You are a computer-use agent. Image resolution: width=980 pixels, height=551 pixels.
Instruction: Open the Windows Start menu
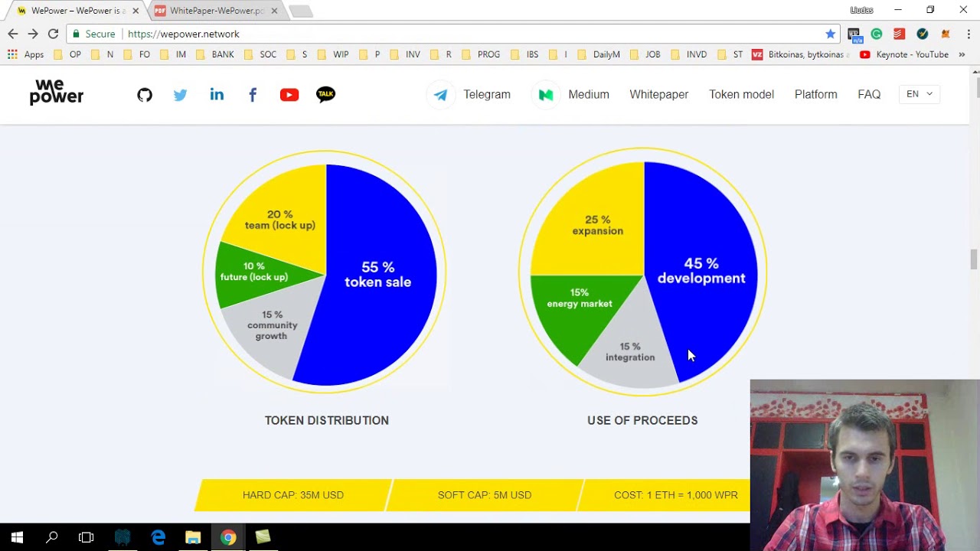click(x=17, y=537)
